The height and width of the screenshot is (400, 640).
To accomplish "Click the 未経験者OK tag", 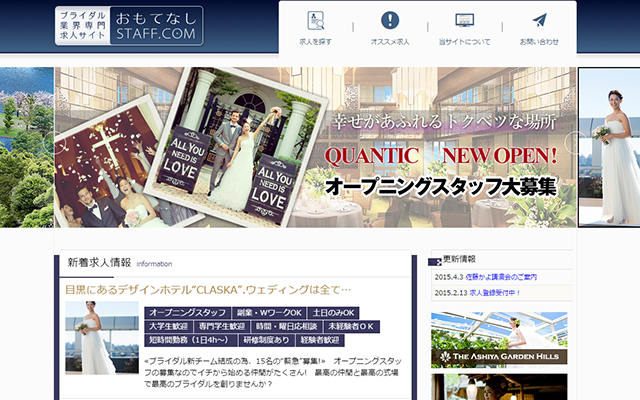I will [x=351, y=327].
